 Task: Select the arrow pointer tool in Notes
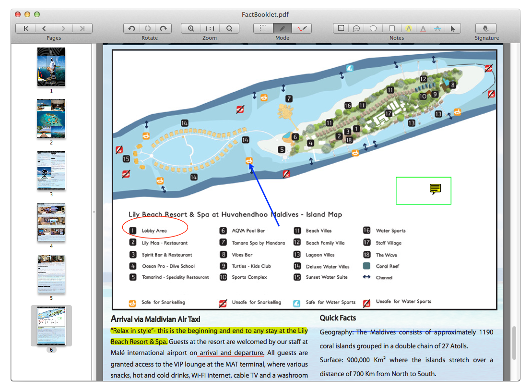pyautogui.click(x=452, y=28)
